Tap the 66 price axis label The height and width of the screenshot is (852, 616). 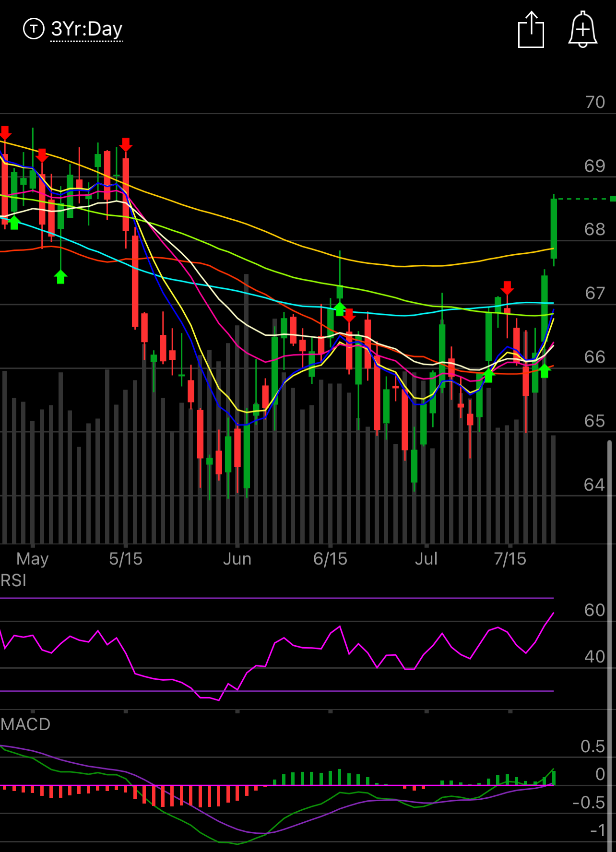pyautogui.click(x=595, y=357)
